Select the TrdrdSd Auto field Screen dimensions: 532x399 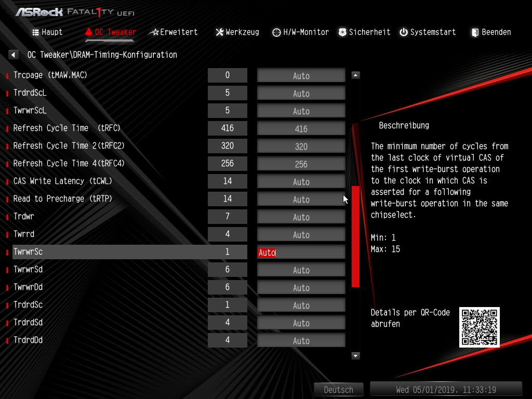click(301, 323)
